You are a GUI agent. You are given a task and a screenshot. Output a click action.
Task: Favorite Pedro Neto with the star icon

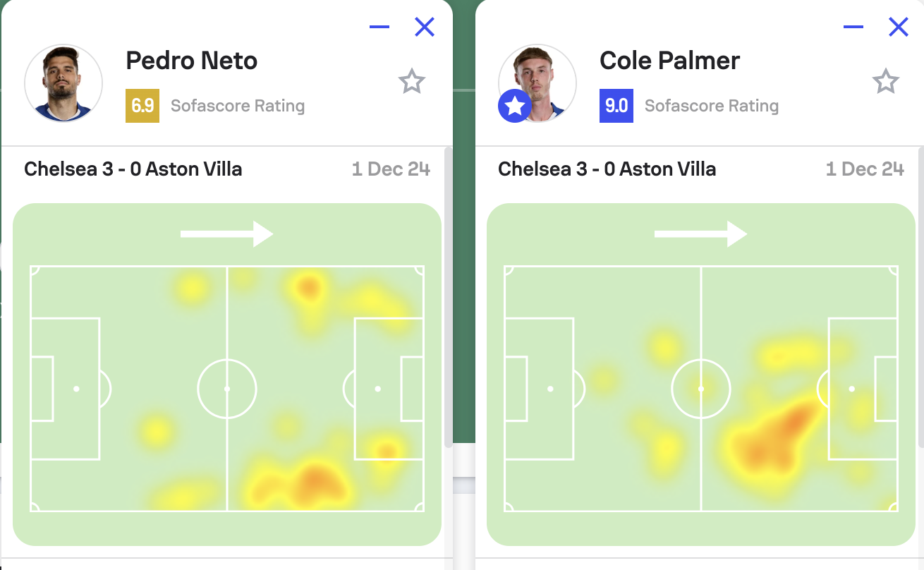412,82
